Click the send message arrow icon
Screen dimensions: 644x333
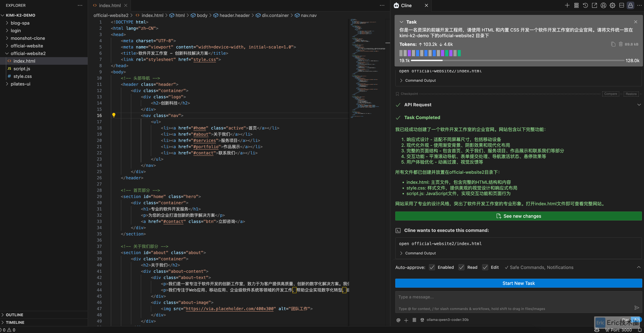637,308
